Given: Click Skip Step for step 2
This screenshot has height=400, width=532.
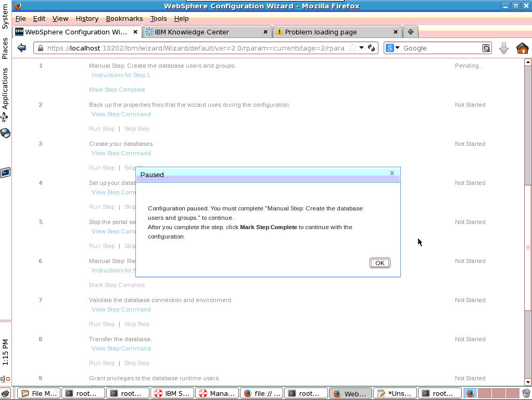Looking at the screenshot, I should pos(137,129).
